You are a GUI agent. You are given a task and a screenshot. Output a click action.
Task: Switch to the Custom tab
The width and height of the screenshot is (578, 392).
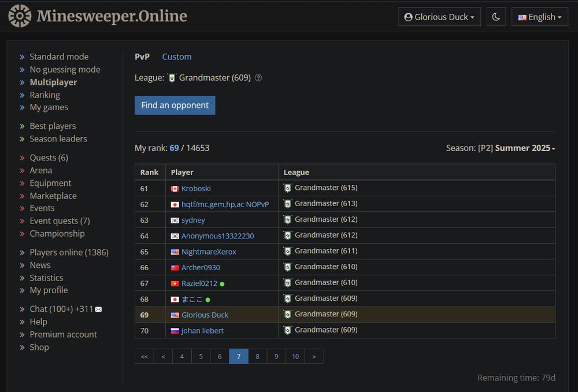[x=177, y=57]
